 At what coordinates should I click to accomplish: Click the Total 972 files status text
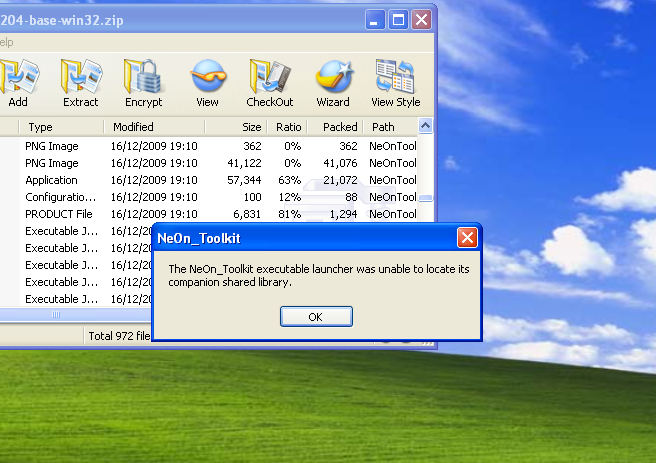[119, 336]
